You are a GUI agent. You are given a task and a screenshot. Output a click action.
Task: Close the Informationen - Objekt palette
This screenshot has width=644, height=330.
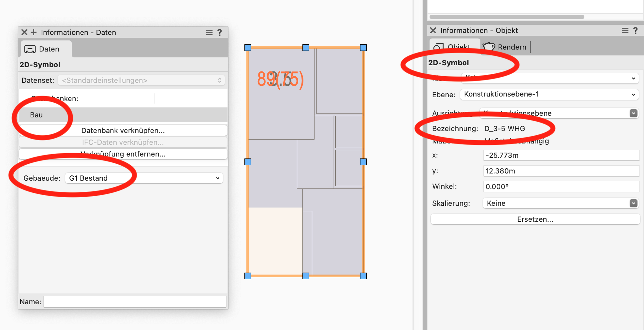[x=433, y=30]
